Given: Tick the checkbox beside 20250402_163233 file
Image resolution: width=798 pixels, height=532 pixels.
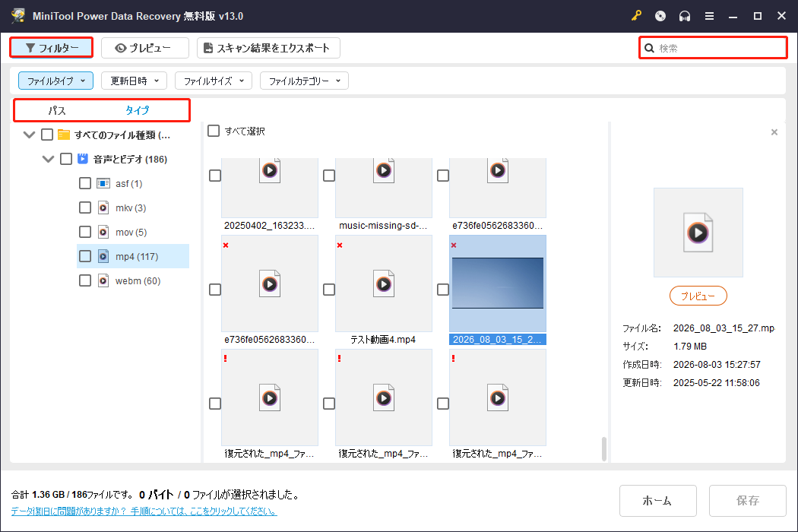Looking at the screenshot, I should [x=215, y=176].
